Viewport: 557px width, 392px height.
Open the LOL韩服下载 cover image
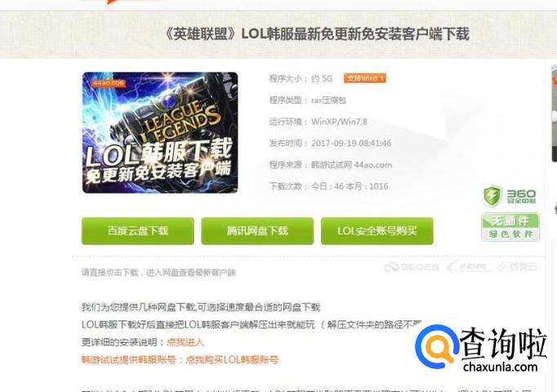[x=160, y=133]
